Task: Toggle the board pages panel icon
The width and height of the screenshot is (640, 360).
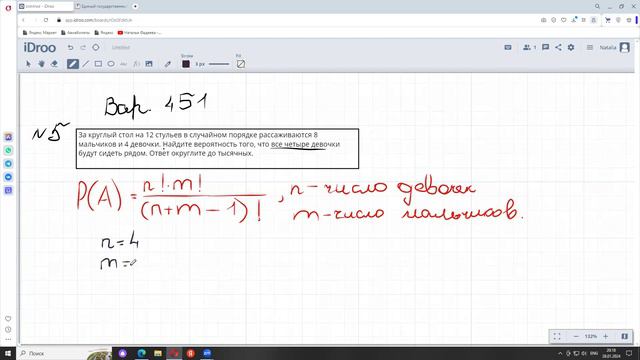Action: point(624,336)
